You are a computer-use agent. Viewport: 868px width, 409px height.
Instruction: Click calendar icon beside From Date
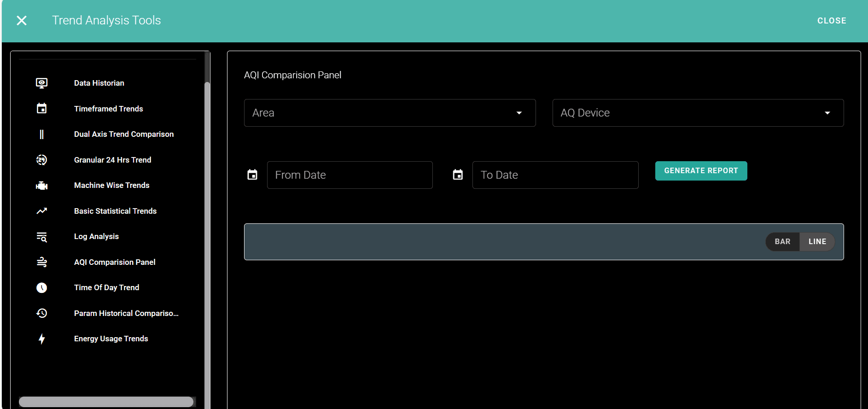(x=252, y=175)
